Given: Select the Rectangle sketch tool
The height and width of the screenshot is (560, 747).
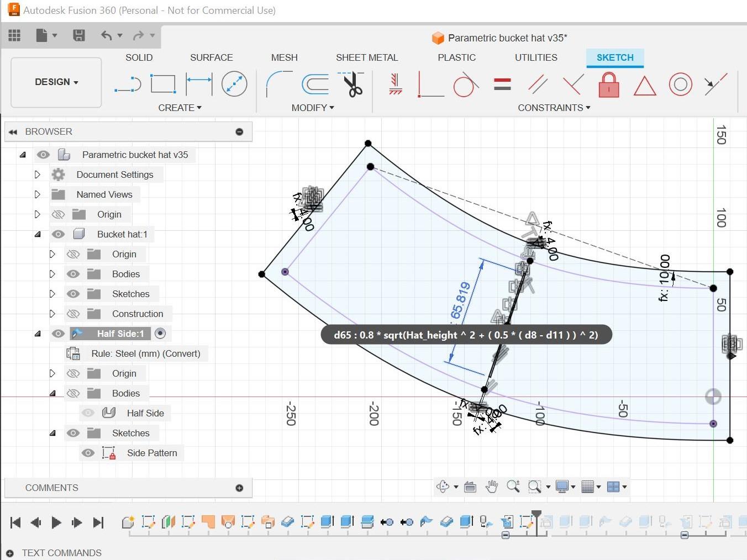Looking at the screenshot, I should point(163,84).
